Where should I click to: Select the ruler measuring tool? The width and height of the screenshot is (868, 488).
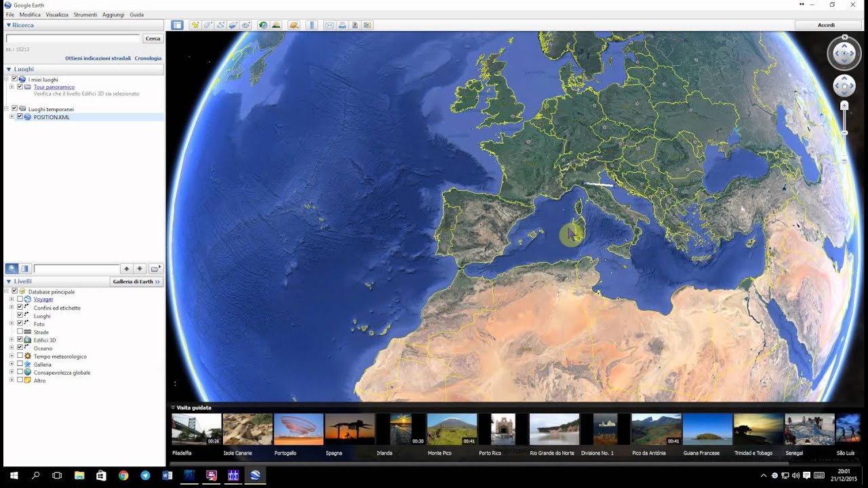[312, 25]
